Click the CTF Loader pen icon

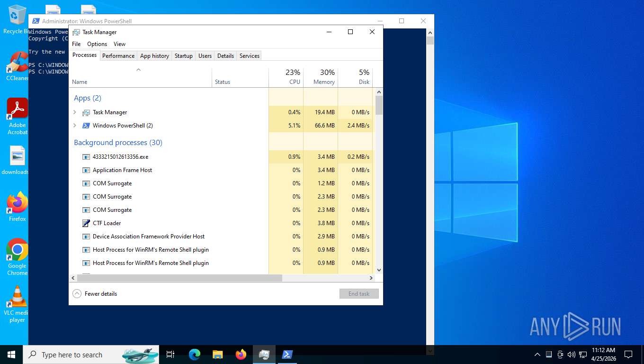click(x=86, y=223)
